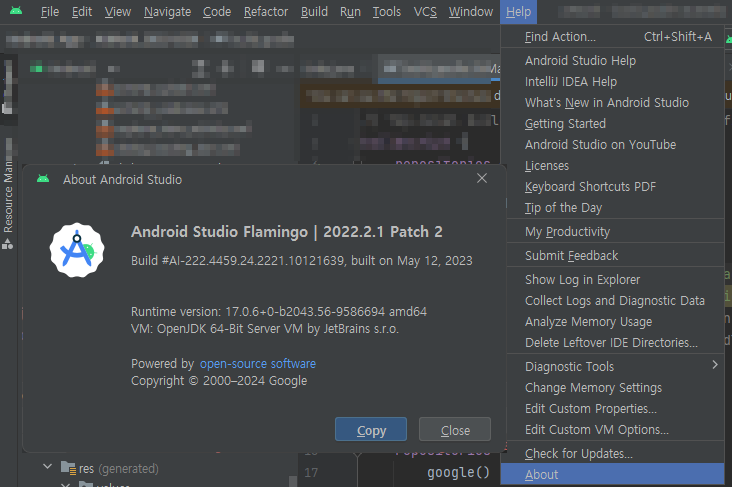Open the Window menu

[x=471, y=12]
